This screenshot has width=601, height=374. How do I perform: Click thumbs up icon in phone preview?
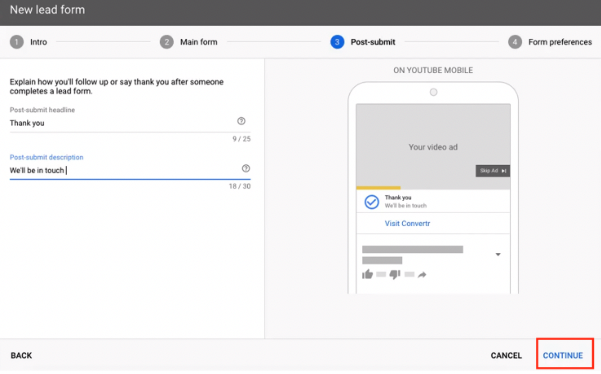click(367, 274)
